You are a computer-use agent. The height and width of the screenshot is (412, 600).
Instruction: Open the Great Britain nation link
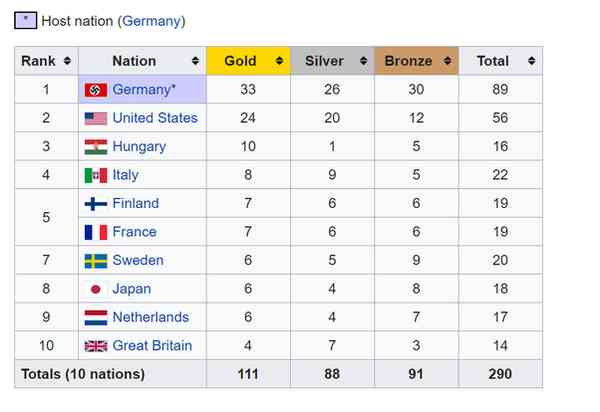152,346
